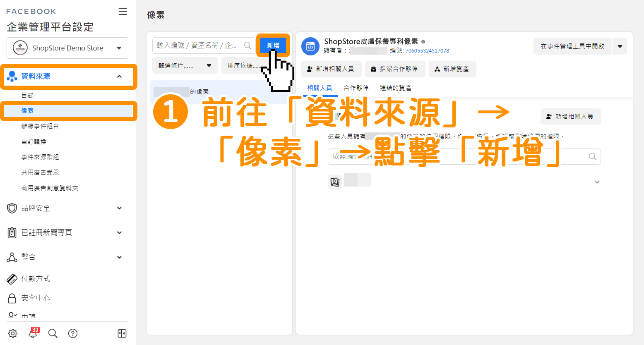Click the magnifier in pixel search box
The width and height of the screenshot is (644, 345).
click(248, 46)
